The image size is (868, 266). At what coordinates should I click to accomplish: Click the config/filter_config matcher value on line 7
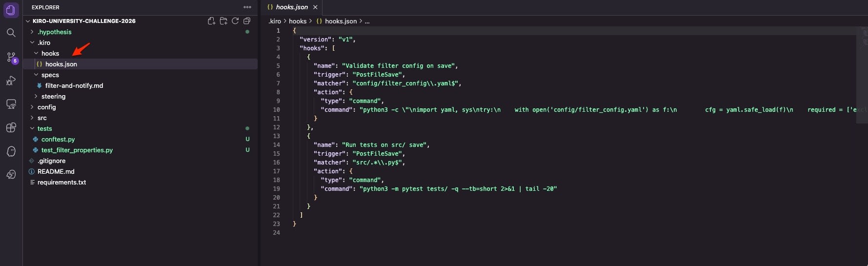[405, 83]
